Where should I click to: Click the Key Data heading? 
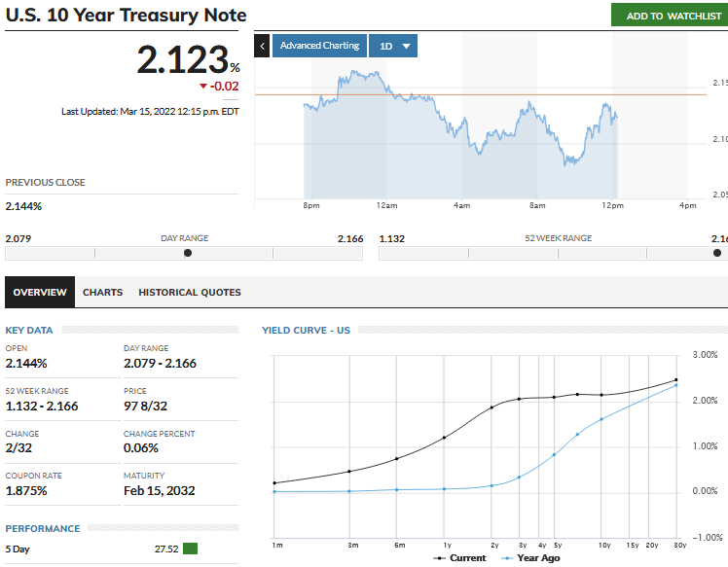(29, 331)
